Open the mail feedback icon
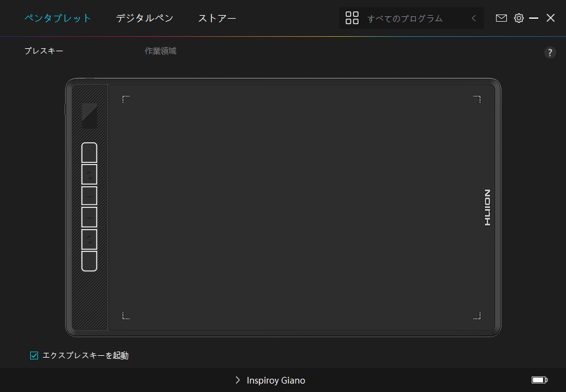 click(501, 18)
